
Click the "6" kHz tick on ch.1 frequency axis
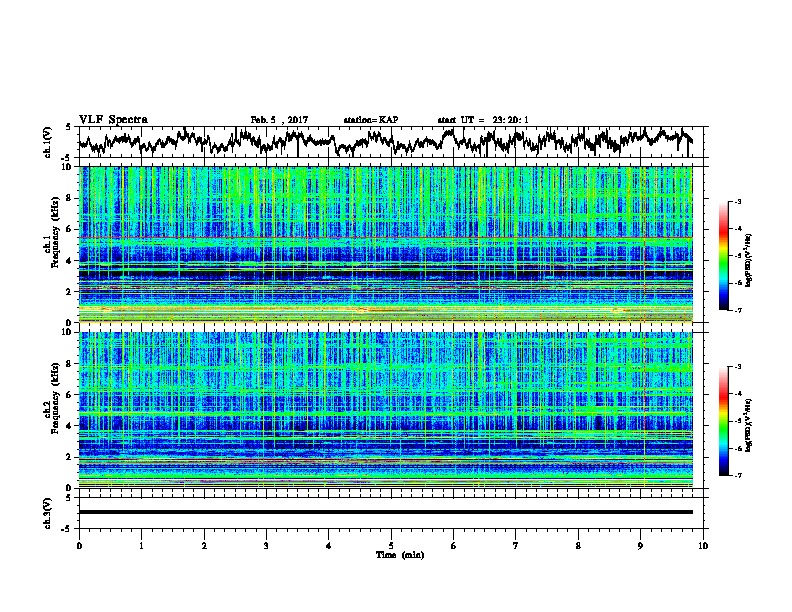[69, 229]
